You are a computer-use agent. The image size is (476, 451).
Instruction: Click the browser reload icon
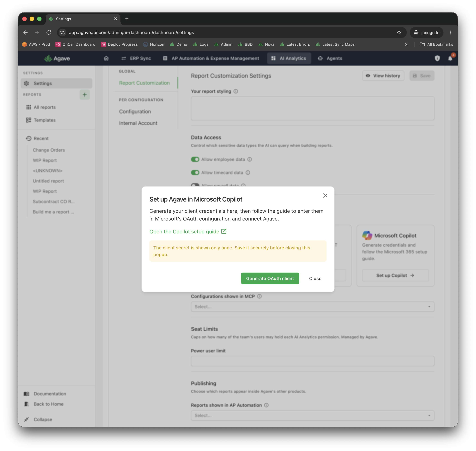point(49,33)
